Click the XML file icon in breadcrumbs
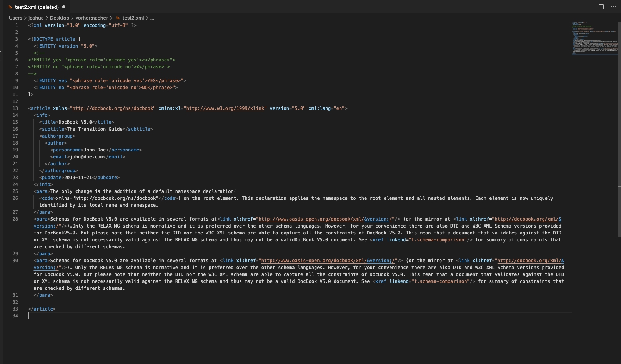 coord(118,18)
